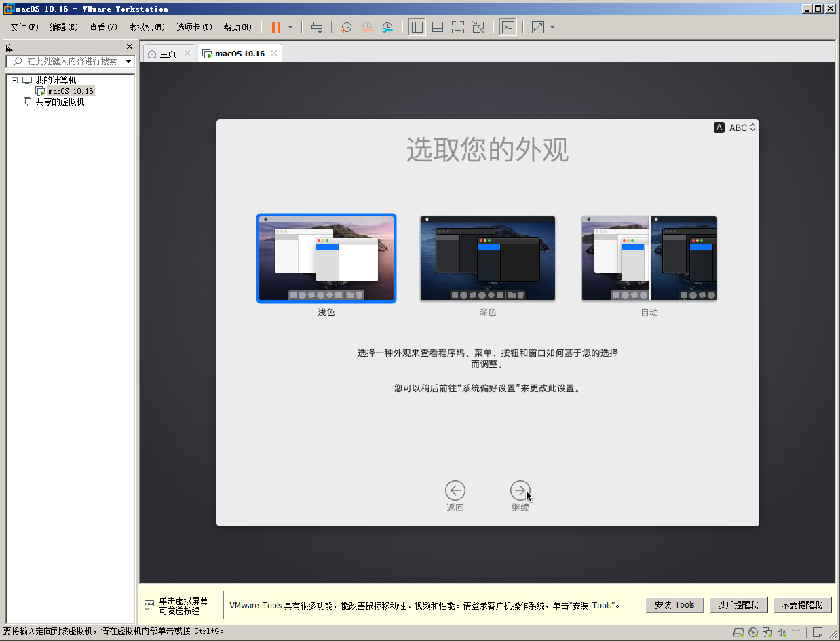
Task: Open the 编辑 menu
Action: coord(64,27)
